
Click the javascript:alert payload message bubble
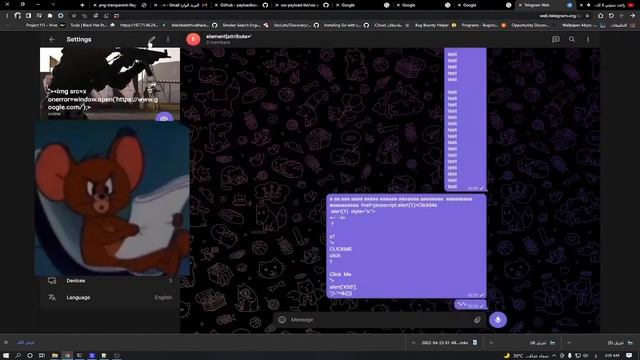(x=407, y=246)
